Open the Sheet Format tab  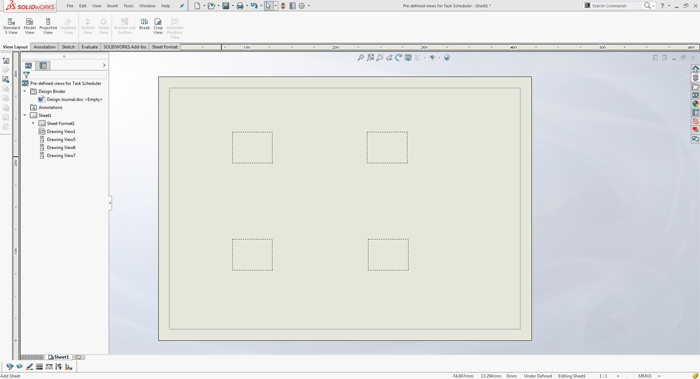(165, 47)
